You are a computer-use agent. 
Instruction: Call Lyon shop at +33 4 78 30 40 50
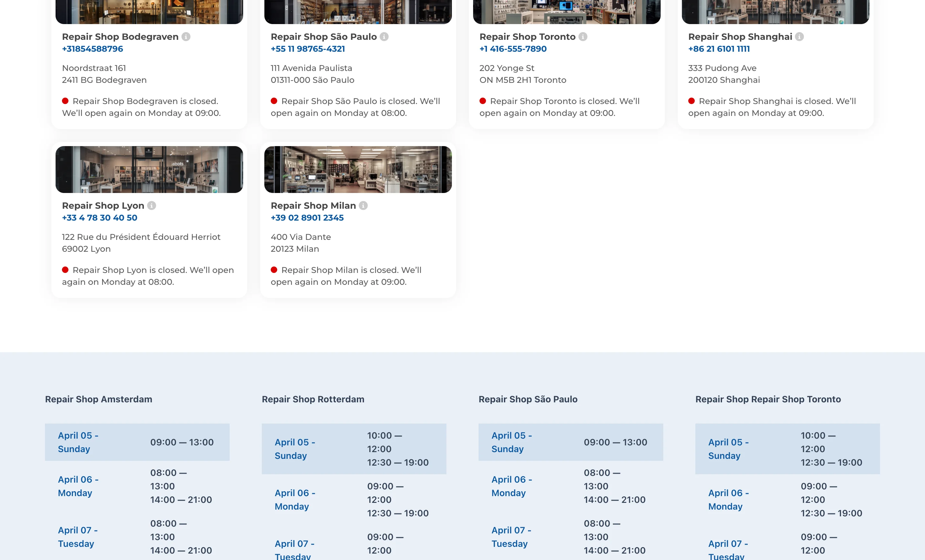coord(100,218)
